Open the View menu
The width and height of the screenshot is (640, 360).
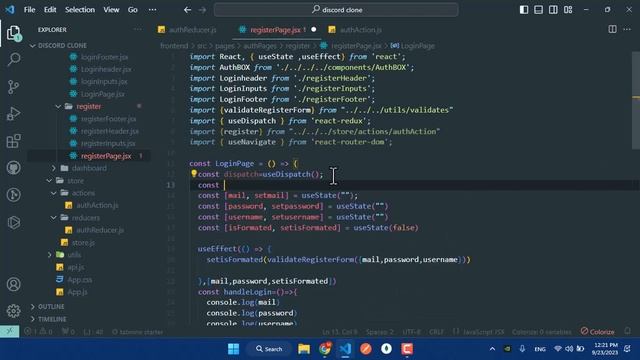click(x=111, y=10)
